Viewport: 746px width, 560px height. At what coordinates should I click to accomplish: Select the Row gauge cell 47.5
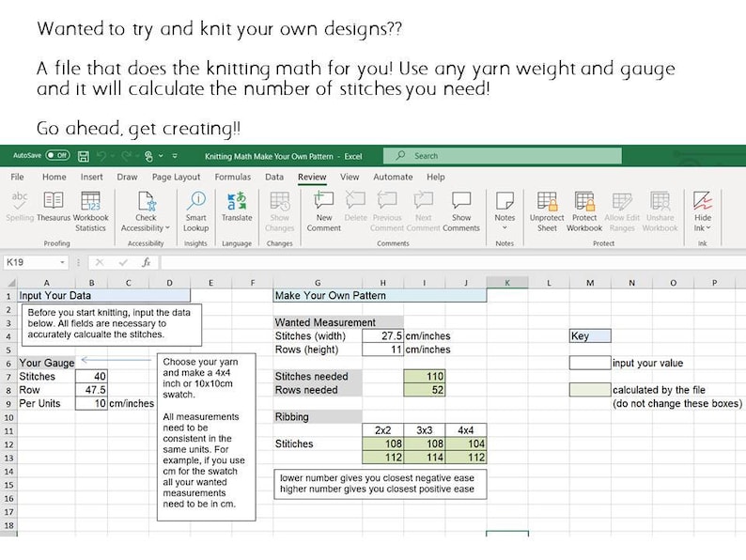pos(91,390)
